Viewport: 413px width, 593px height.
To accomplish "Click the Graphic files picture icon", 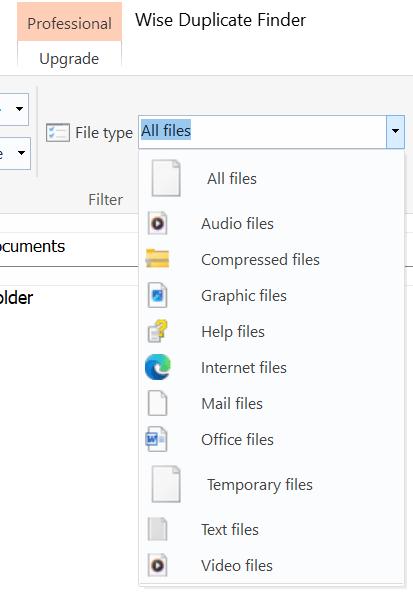I will pyautogui.click(x=157, y=295).
